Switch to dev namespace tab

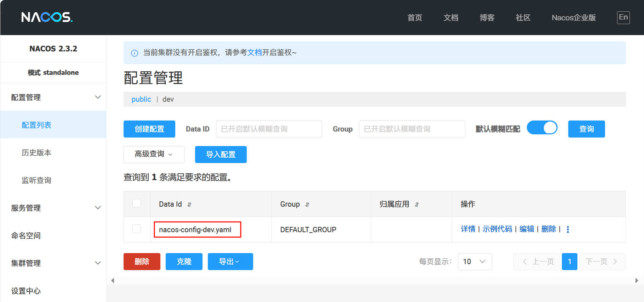168,99
